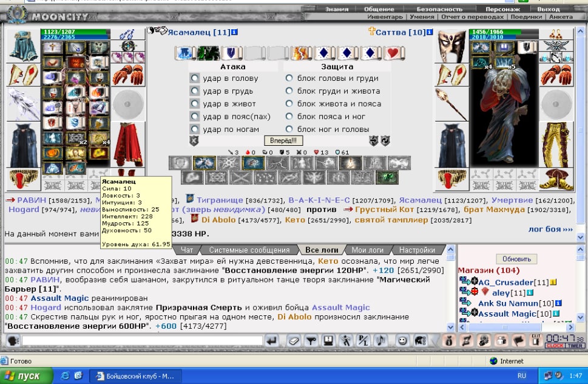Viewport: 588px width, 384px height.
Task: Click the sound note icon
Action: click(x=380, y=341)
